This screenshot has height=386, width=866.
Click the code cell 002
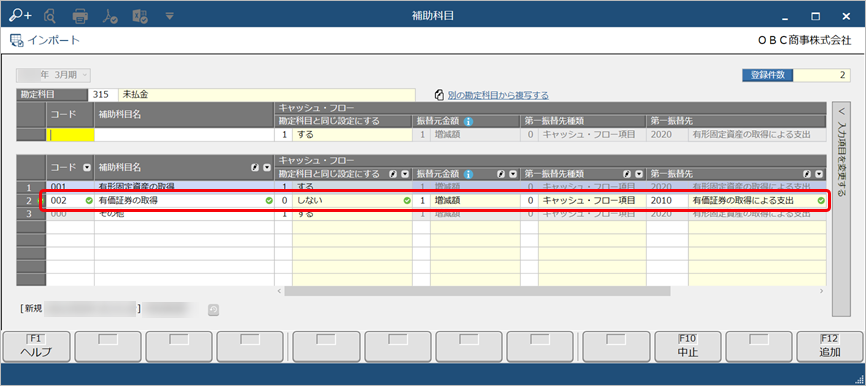[70, 201]
